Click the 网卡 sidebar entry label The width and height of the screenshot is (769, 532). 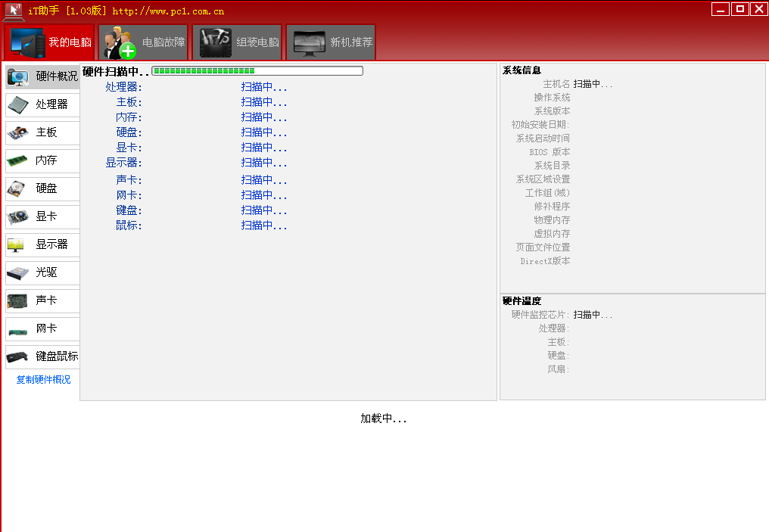[x=47, y=328]
